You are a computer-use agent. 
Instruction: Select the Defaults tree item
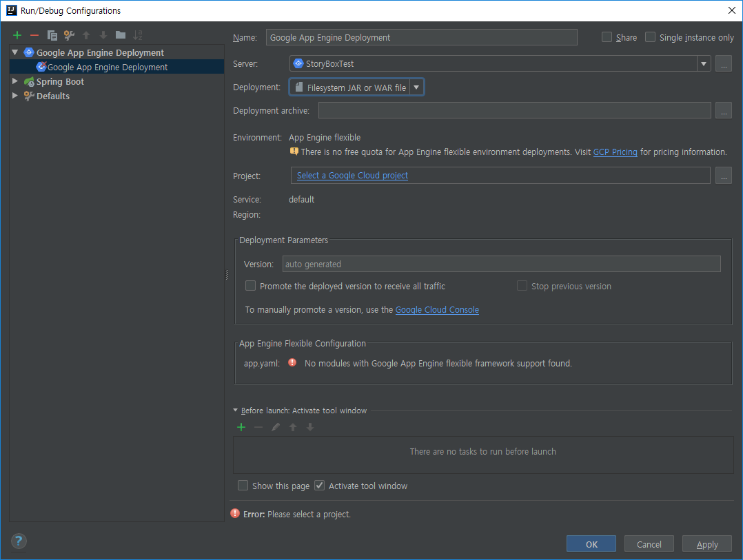coord(116,96)
